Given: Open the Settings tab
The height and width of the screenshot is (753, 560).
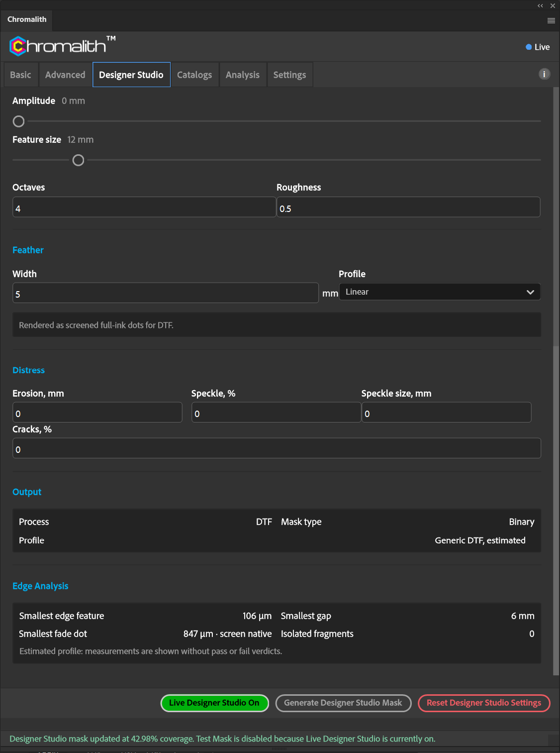Looking at the screenshot, I should pyautogui.click(x=289, y=75).
